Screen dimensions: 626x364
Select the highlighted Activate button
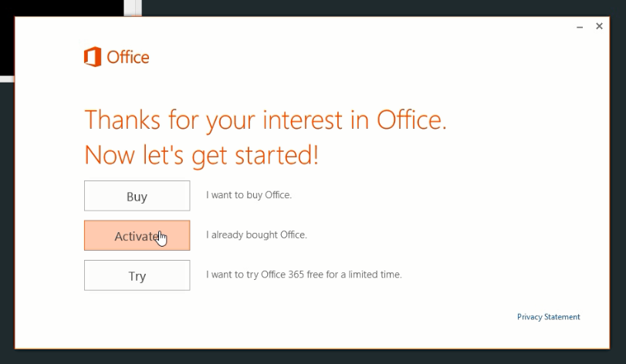[x=137, y=236]
